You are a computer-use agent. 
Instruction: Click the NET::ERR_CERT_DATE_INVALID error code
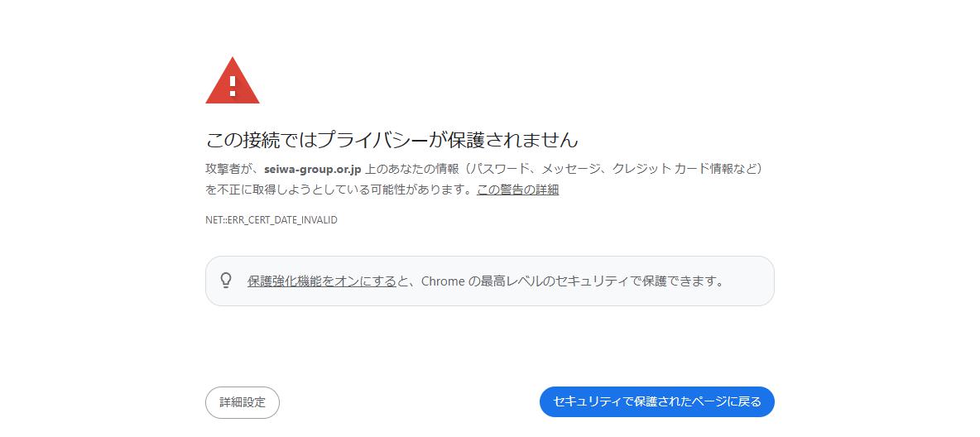[271, 220]
